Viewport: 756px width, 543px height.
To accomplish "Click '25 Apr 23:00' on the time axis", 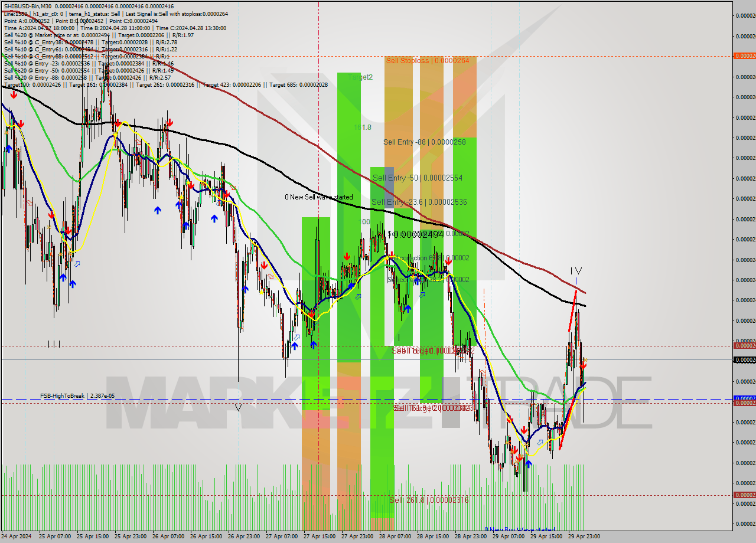I will pos(130,537).
